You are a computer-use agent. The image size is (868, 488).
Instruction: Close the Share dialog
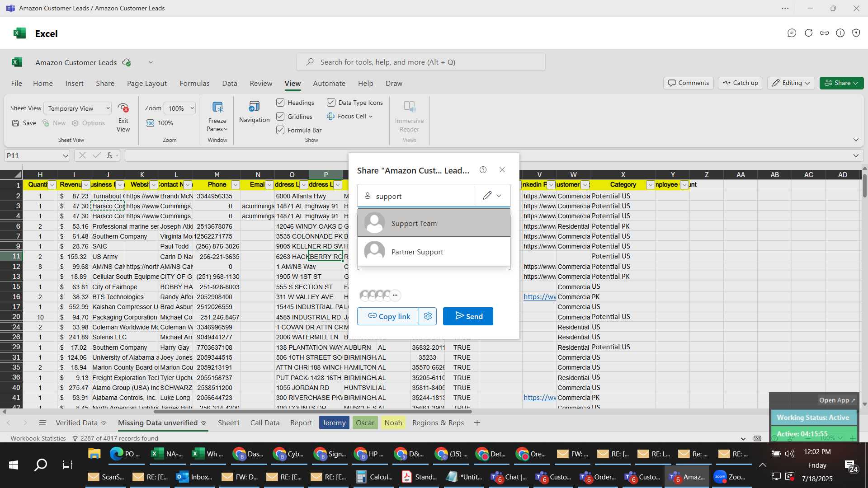click(502, 170)
